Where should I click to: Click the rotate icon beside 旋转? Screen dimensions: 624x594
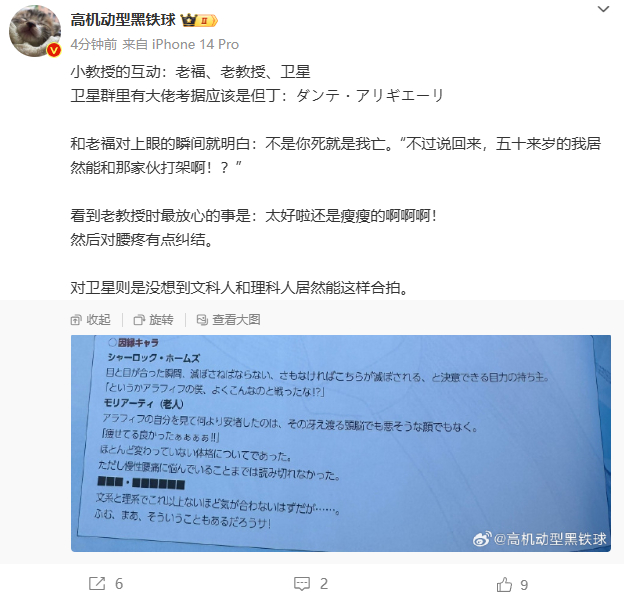tap(139, 320)
